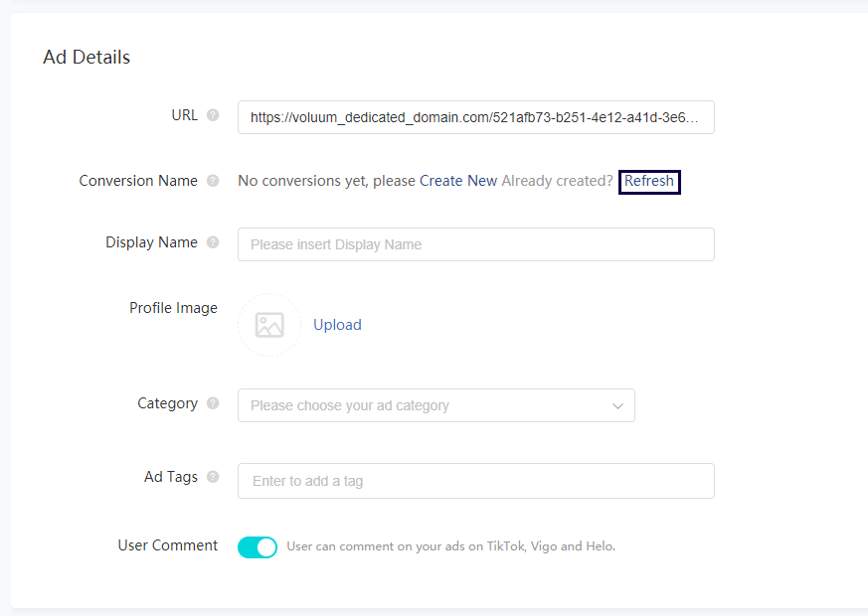Click the help icon next to URL

pyautogui.click(x=213, y=115)
